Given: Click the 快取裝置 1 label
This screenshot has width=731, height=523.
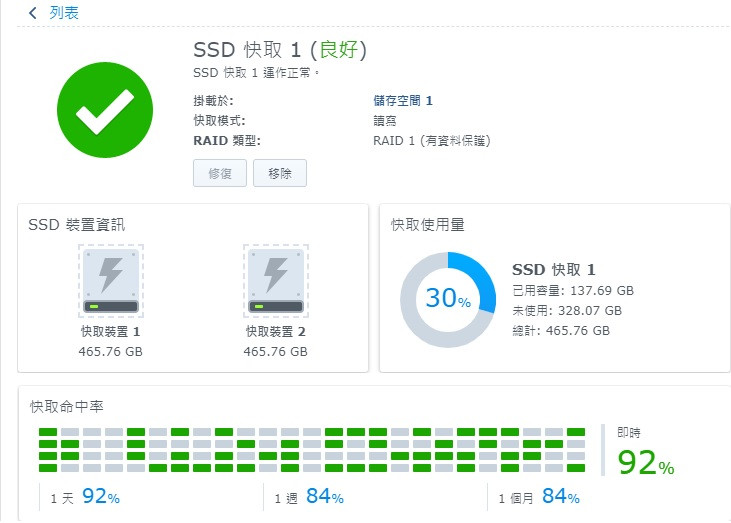Looking at the screenshot, I should coord(110,332).
